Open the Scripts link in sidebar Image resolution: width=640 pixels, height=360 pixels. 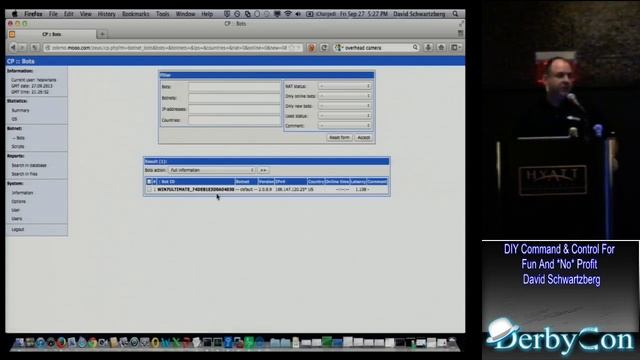coord(18,147)
